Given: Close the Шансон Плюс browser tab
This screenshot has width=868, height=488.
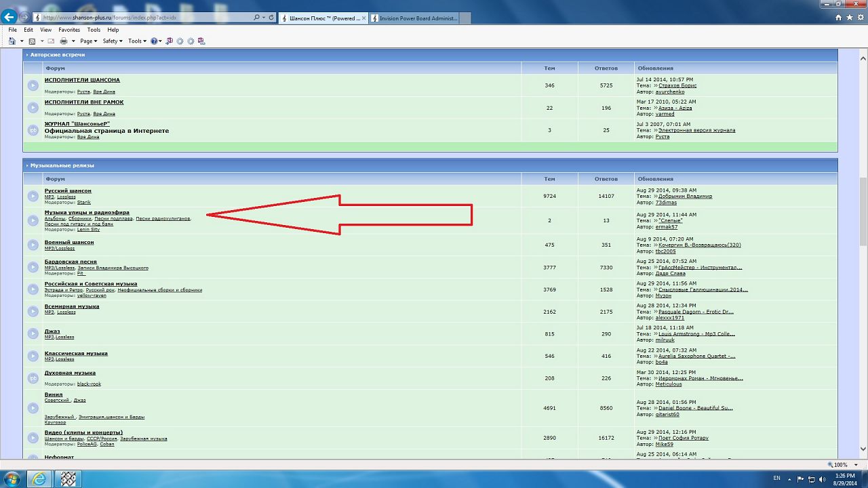Looking at the screenshot, I should (x=364, y=18).
